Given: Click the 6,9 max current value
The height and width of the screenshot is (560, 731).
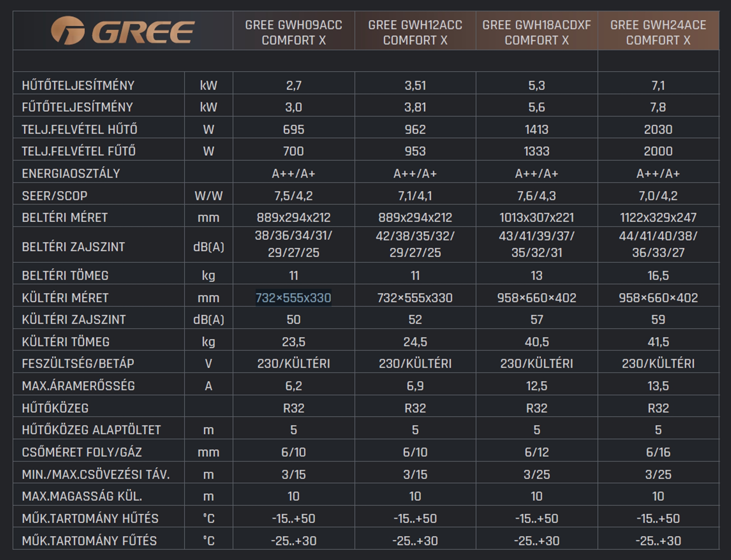Looking at the screenshot, I should coord(415,386).
